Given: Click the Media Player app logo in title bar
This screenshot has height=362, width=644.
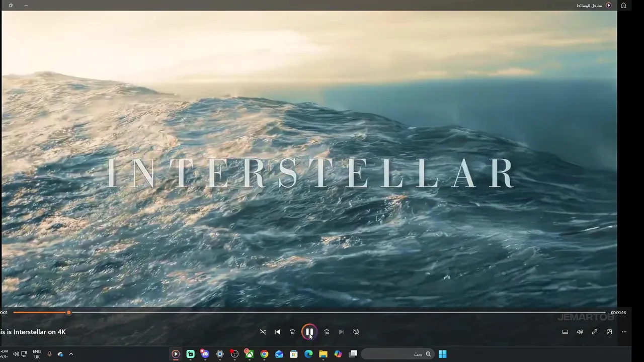Looking at the screenshot, I should pos(609,6).
